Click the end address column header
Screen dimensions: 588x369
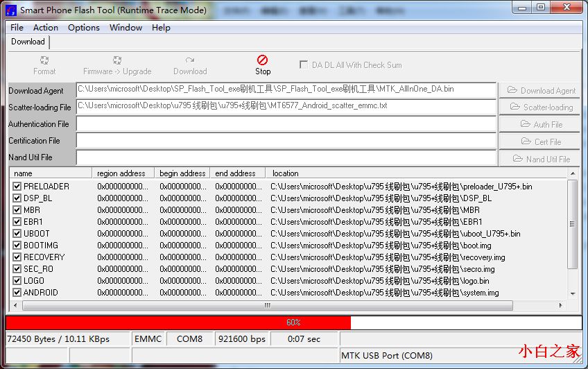(238, 173)
